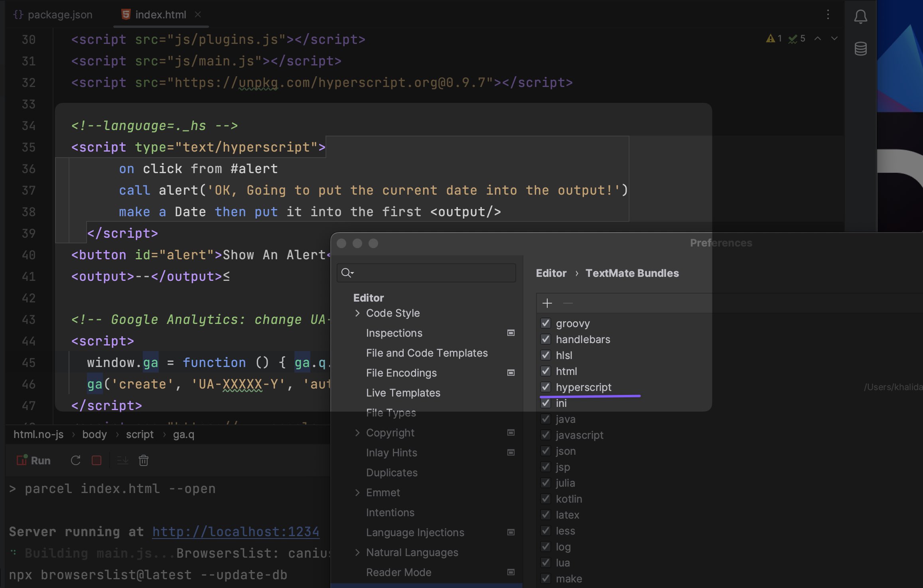The image size is (923, 588).
Task: Open the Notifications bell icon
Action: (x=860, y=16)
